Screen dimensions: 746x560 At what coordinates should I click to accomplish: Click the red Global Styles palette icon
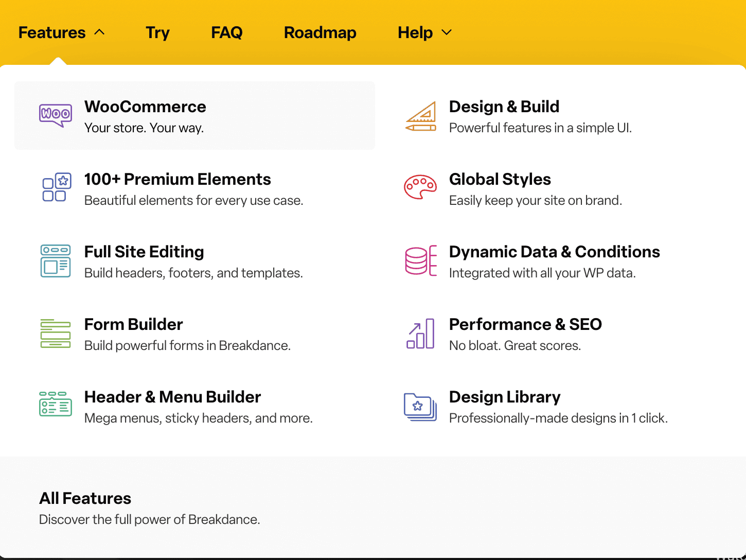(420, 187)
